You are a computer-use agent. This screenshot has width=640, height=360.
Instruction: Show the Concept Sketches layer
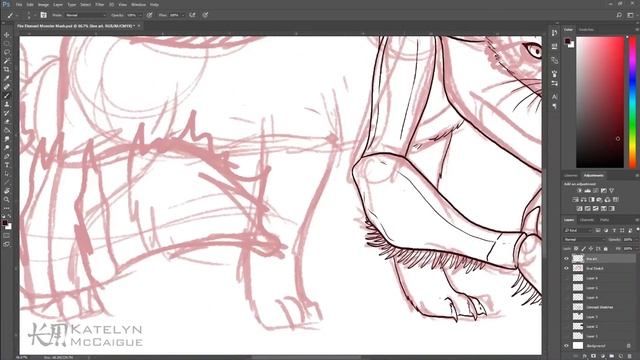coord(566,307)
